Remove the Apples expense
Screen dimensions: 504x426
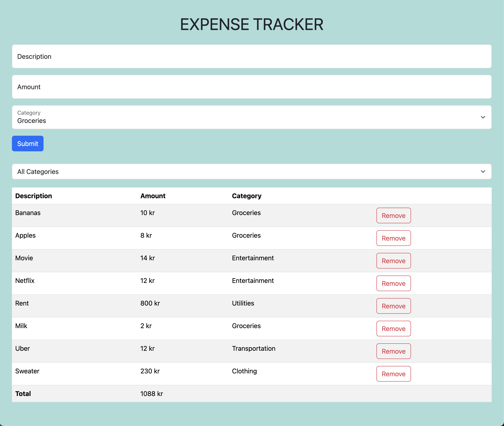393,238
